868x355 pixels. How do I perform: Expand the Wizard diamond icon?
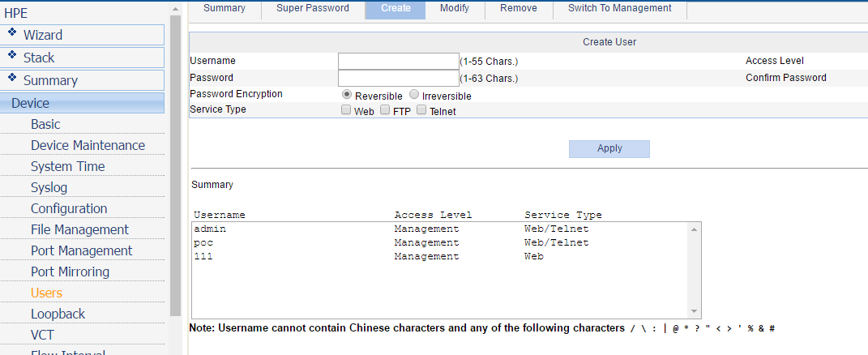point(13,33)
